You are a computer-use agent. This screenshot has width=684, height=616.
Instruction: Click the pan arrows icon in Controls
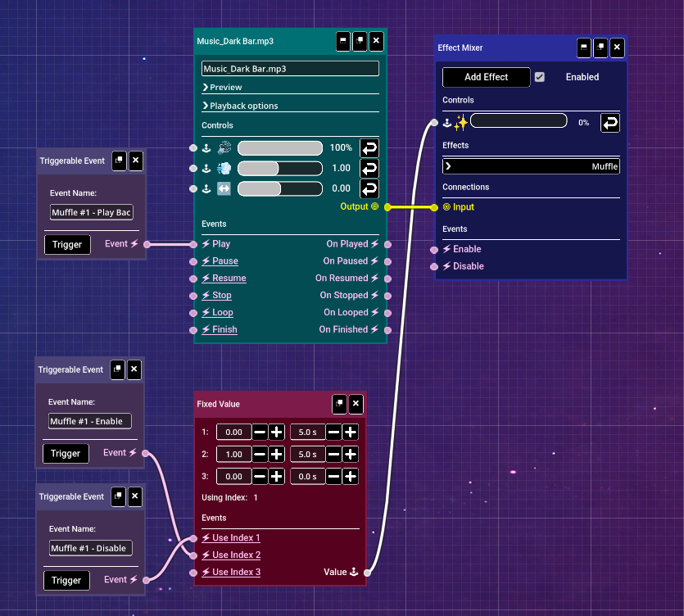click(224, 188)
